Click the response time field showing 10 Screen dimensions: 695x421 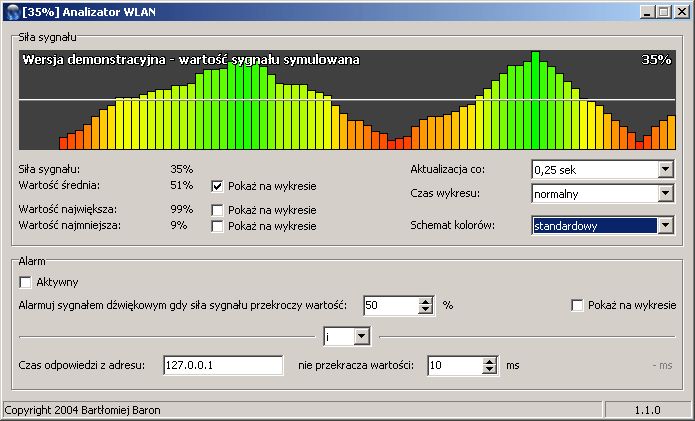click(x=455, y=365)
